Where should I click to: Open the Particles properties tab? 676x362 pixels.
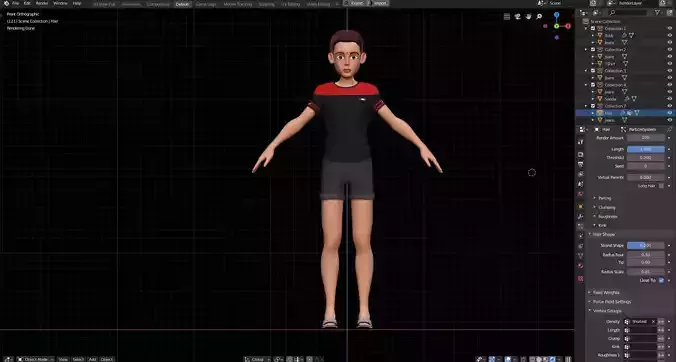coord(580,226)
